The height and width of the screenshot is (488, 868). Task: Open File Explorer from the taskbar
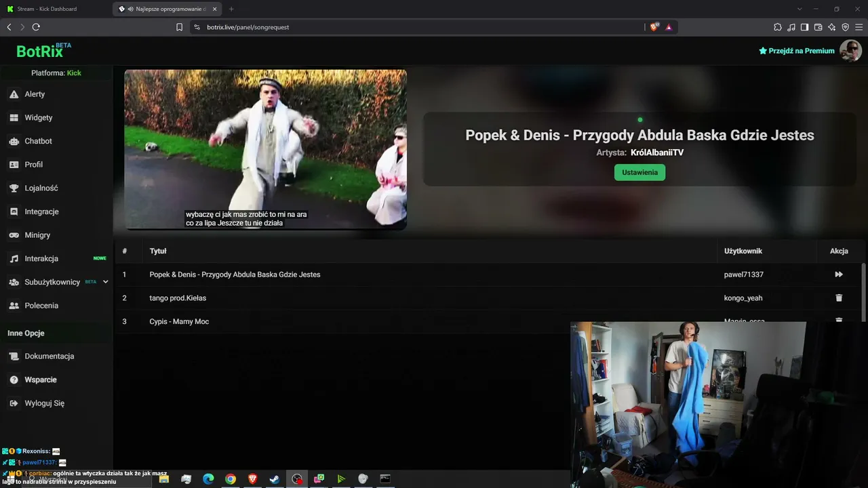click(x=164, y=479)
